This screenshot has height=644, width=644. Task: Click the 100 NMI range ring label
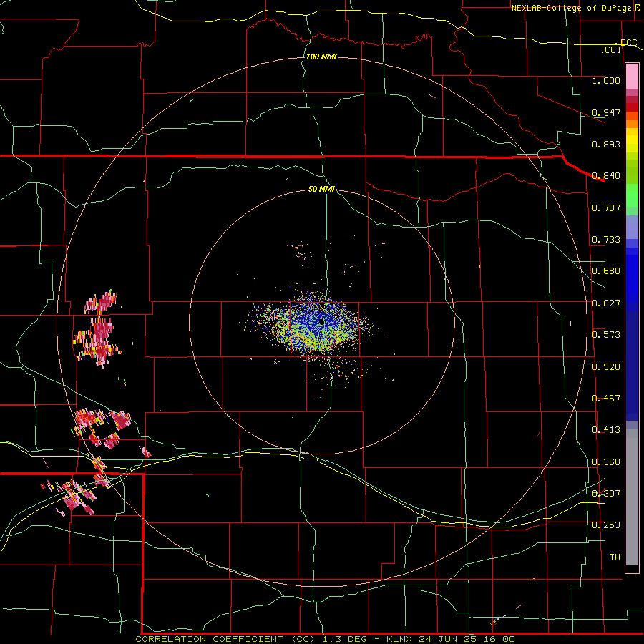point(321,57)
